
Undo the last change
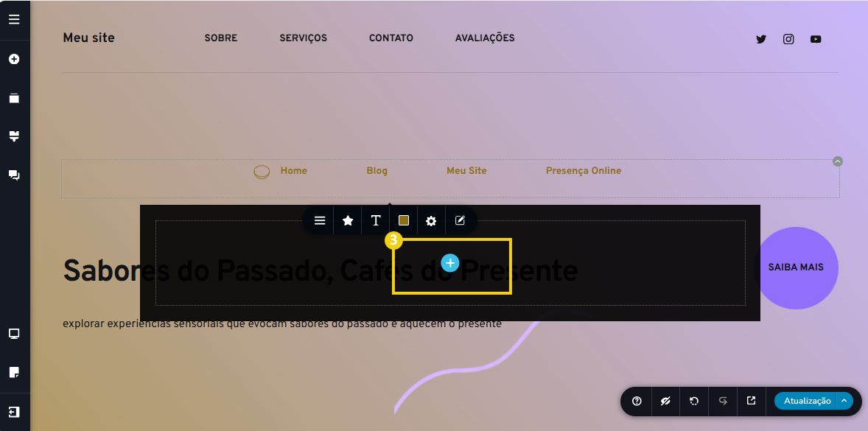point(694,401)
